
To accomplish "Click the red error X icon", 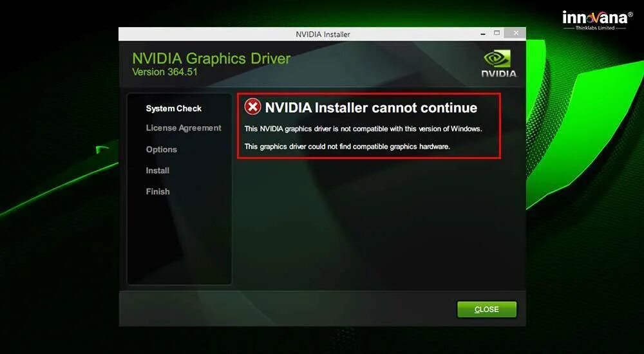I will coord(252,107).
